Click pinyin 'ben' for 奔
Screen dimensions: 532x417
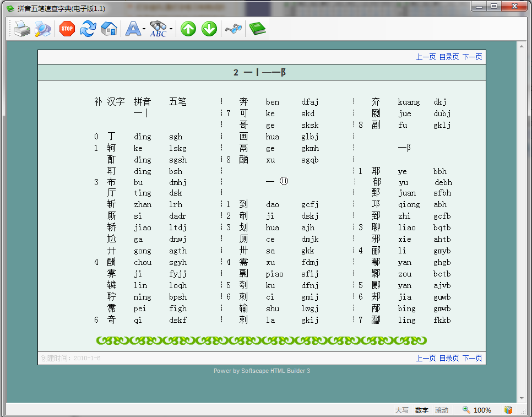[x=273, y=102]
